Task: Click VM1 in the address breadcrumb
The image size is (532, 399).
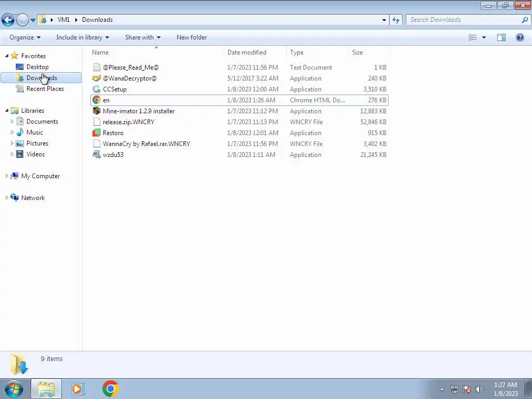Action: point(63,20)
